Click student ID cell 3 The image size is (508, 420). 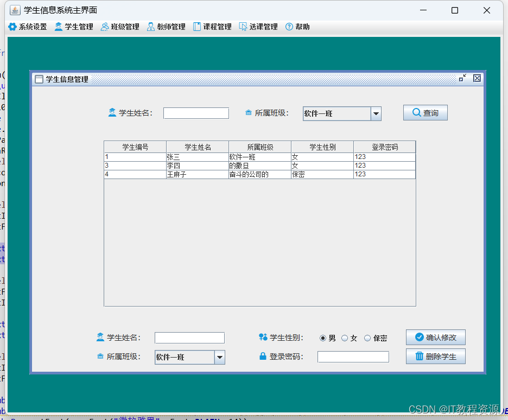pyautogui.click(x=135, y=166)
